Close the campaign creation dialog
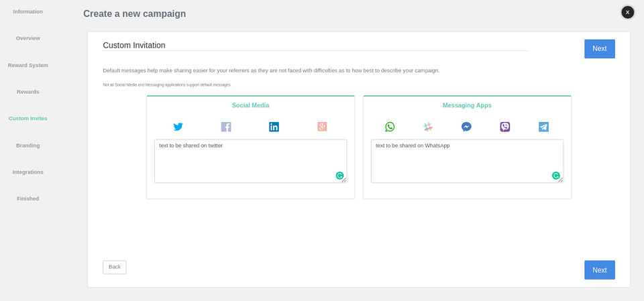This screenshot has height=301, width=644. click(x=627, y=12)
